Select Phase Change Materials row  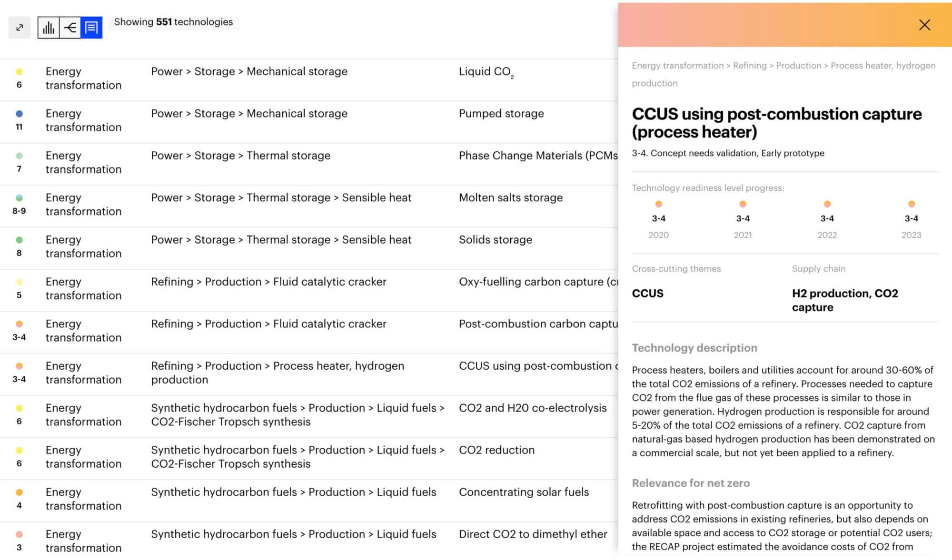pyautogui.click(x=537, y=156)
